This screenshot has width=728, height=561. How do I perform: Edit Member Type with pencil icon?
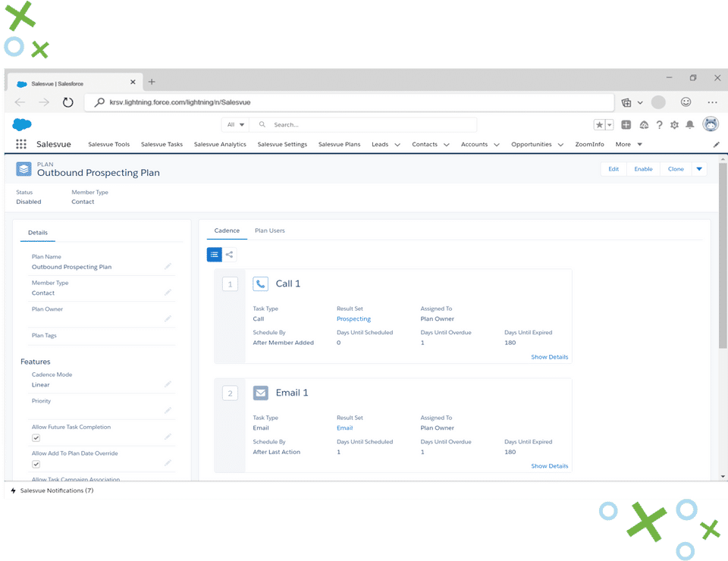[x=168, y=293]
